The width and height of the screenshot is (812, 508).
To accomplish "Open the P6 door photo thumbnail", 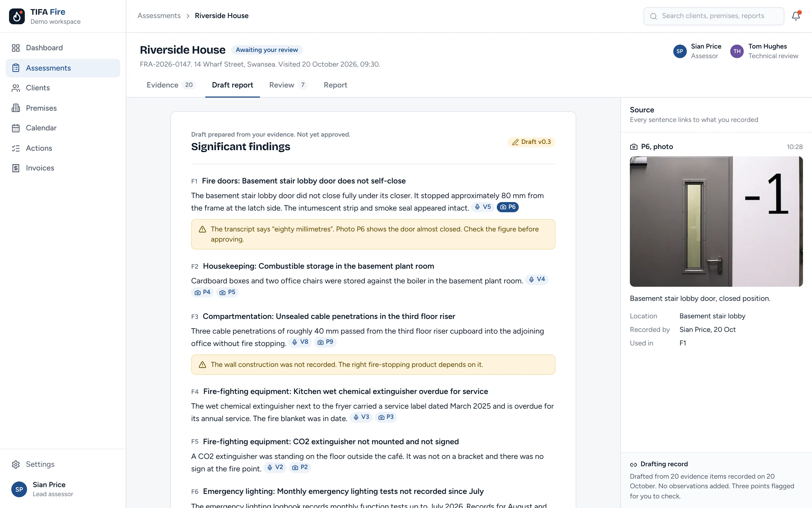I will [716, 222].
